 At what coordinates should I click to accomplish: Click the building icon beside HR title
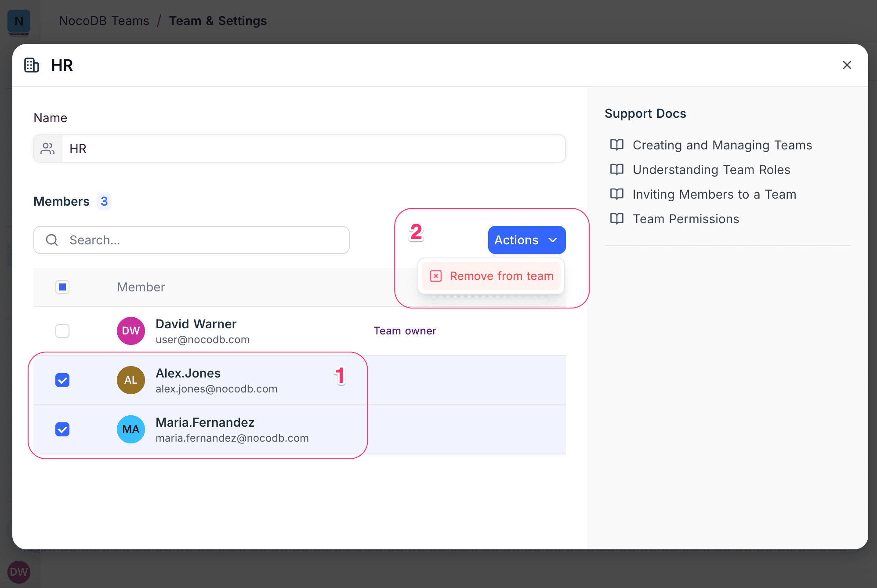(31, 65)
